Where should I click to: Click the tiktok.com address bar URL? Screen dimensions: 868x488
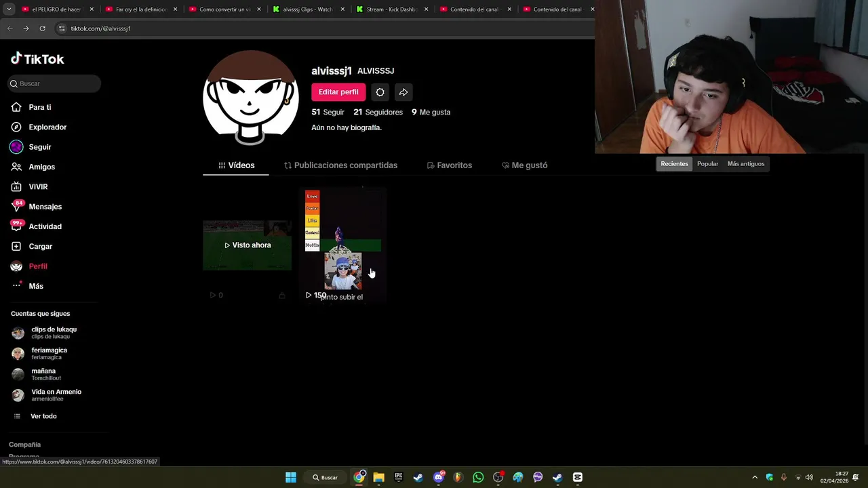(x=101, y=28)
